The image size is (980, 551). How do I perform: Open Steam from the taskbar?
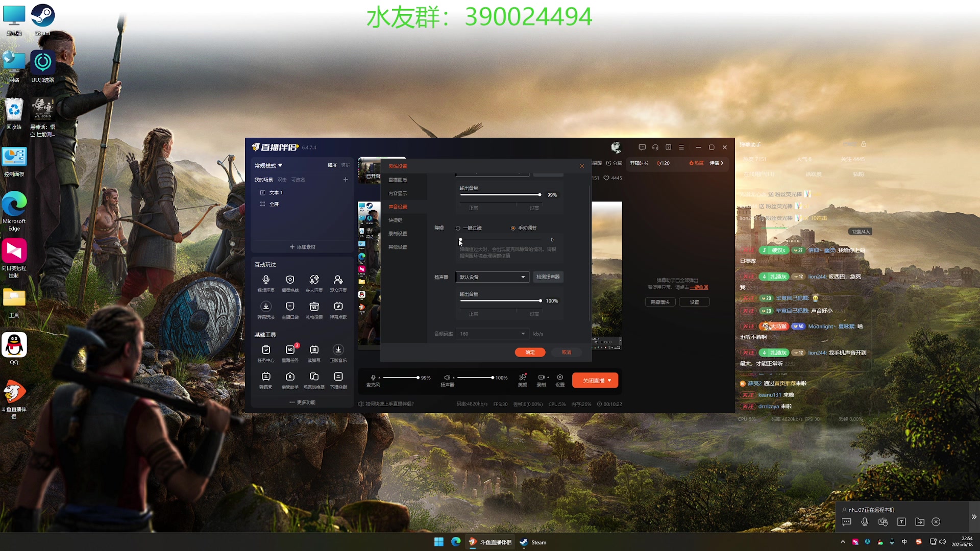click(x=533, y=542)
